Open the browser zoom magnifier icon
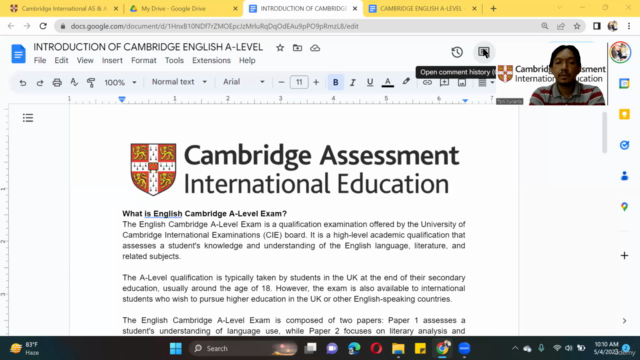 point(545,26)
